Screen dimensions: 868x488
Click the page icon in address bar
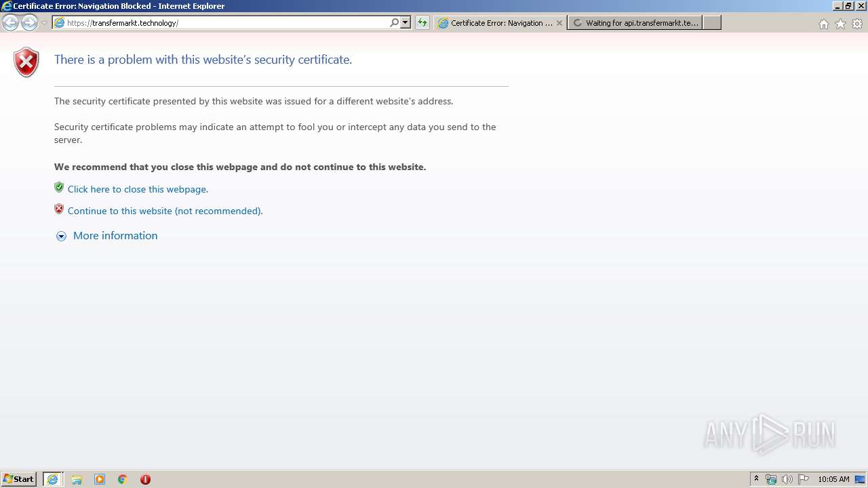click(59, 23)
